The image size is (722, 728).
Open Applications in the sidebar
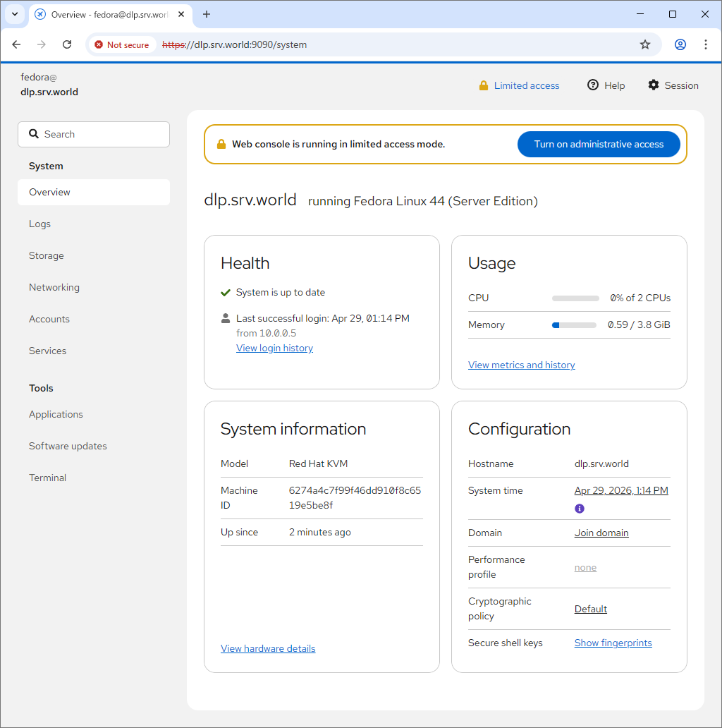(94, 414)
